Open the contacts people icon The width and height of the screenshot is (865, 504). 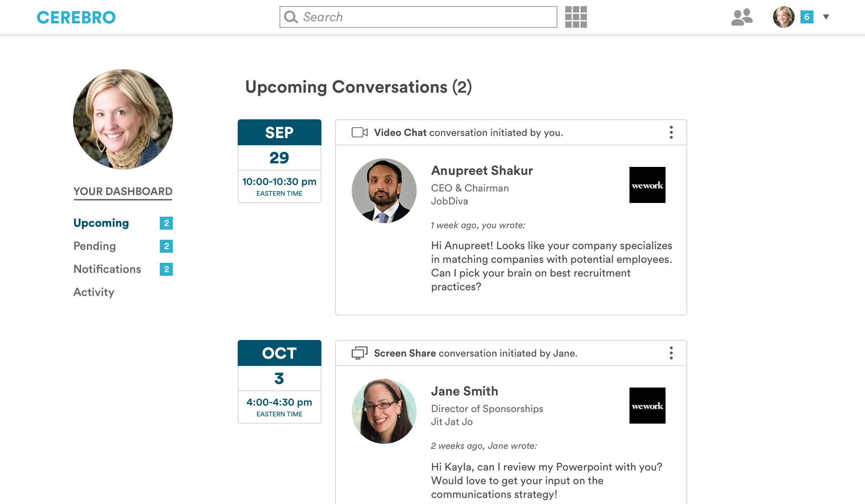point(742,17)
